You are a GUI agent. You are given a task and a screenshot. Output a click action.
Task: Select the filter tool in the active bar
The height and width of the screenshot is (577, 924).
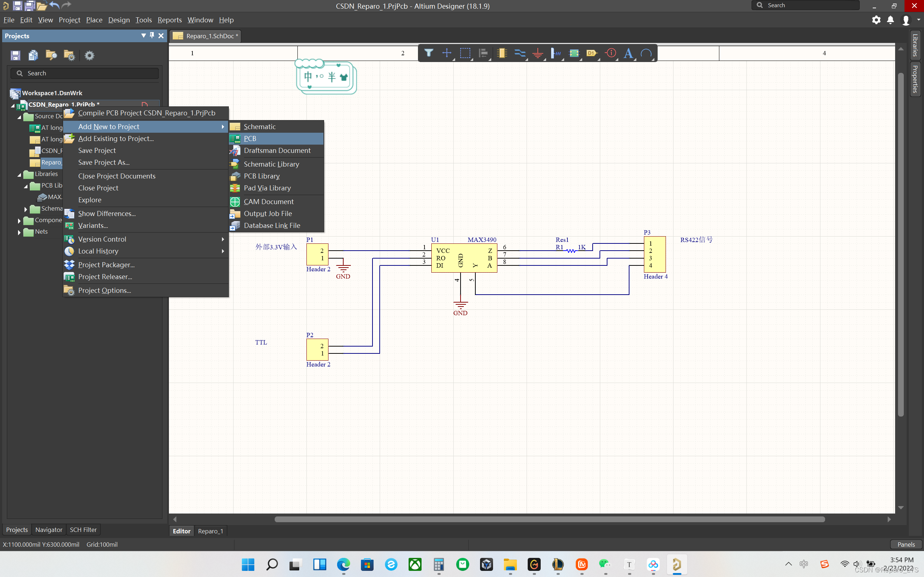click(428, 53)
